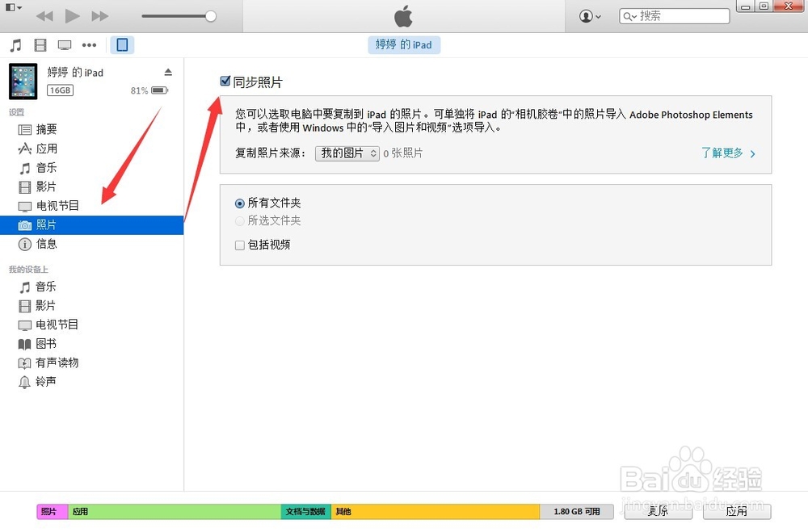Select the Music note icon in media toolbar

(15, 44)
